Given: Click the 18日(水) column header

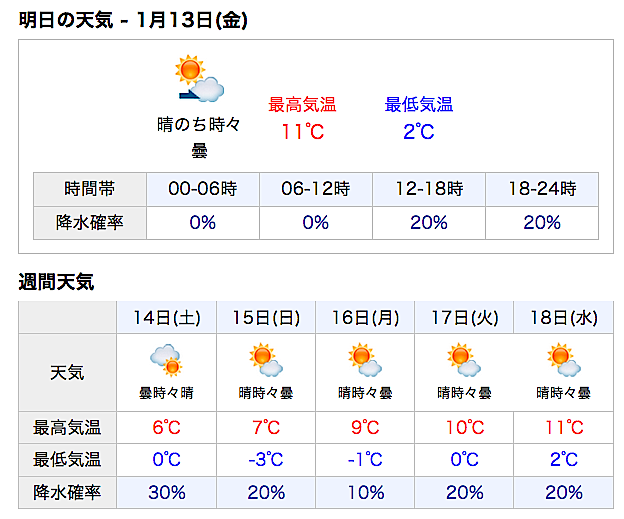Looking at the screenshot, I should point(564,318).
